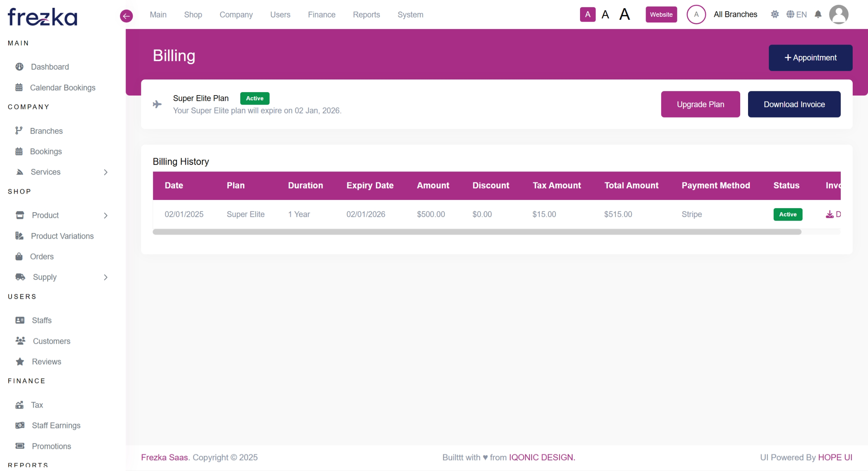Viewport: 868px width, 471px height.
Task: Click the Upgrade Plan button
Action: (x=700, y=104)
